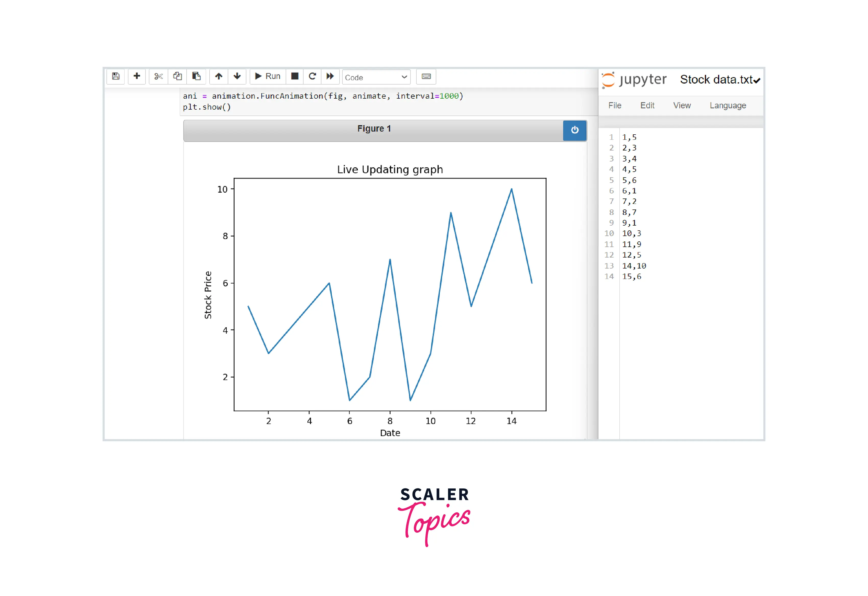Screen dimensions: 868x596
Task: Restart kernel and run all cells
Action: [330, 77]
